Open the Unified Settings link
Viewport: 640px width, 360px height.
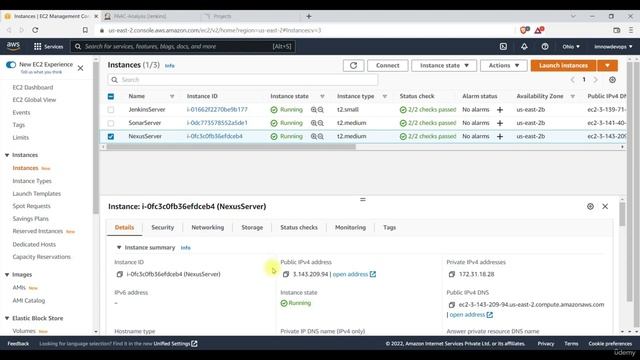(x=175, y=344)
